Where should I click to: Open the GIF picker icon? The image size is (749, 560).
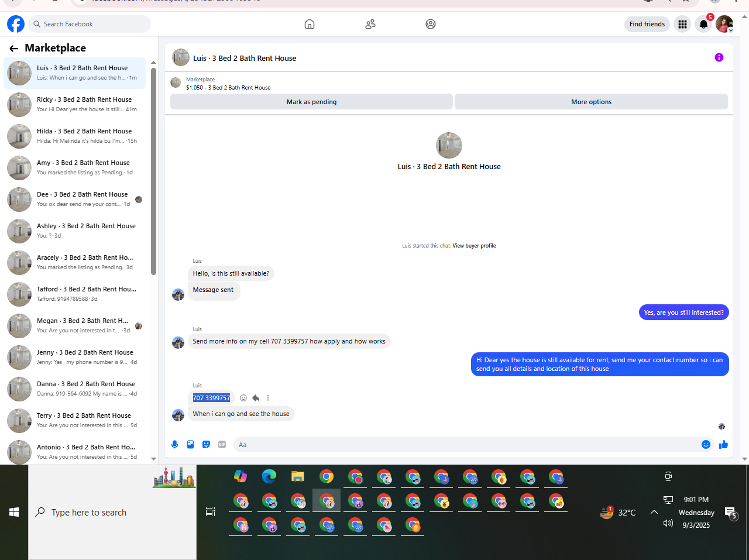coord(222,445)
